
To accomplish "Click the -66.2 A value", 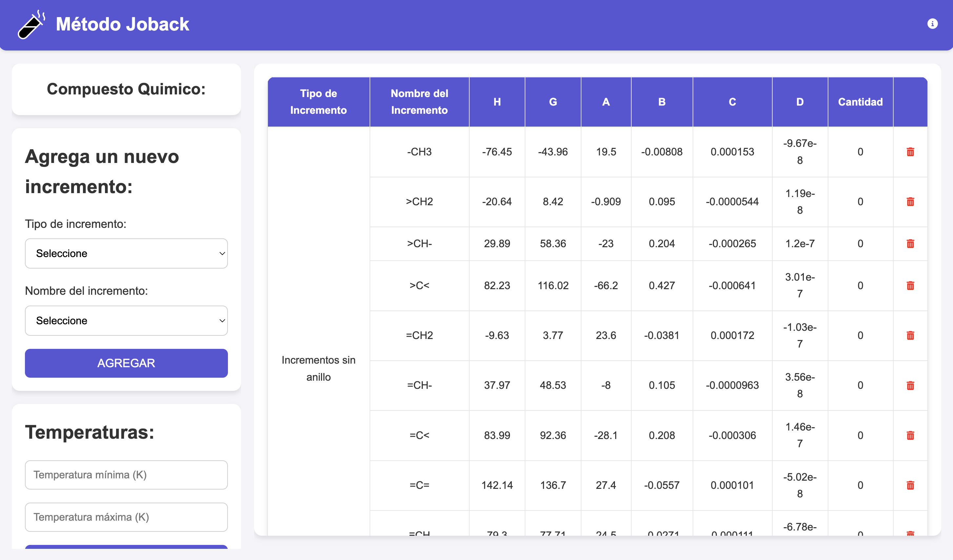I will tap(606, 286).
